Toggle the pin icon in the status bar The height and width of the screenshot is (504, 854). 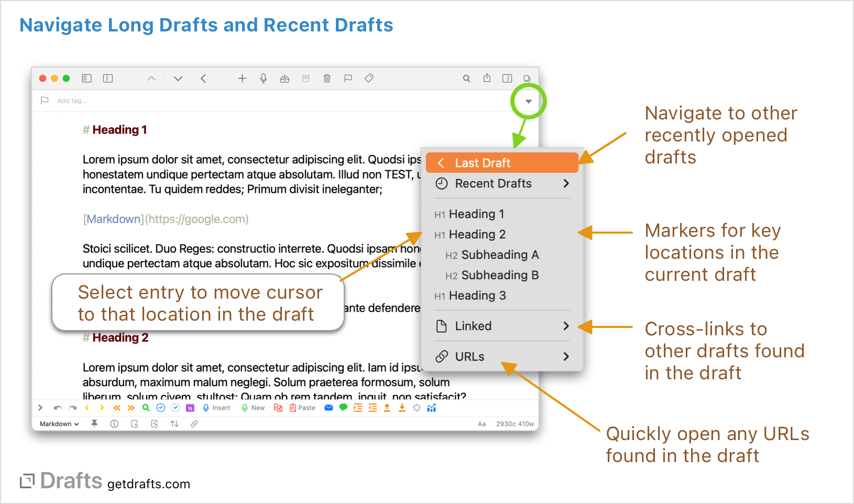(94, 424)
